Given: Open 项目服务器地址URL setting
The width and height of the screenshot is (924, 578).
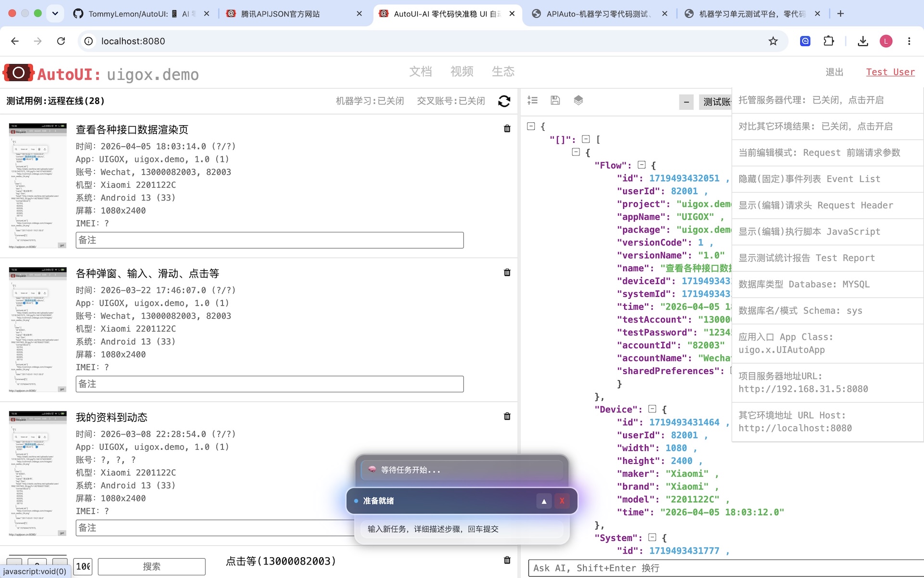Looking at the screenshot, I should coord(828,382).
